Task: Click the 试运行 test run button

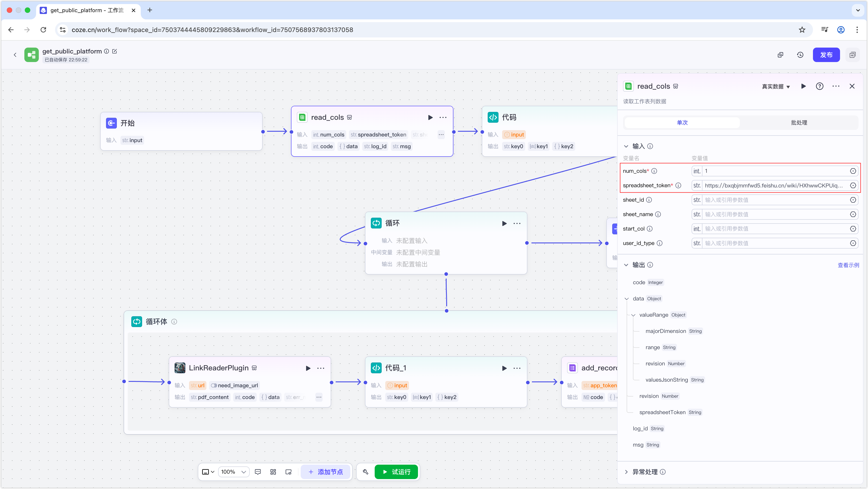Action: 396,472
